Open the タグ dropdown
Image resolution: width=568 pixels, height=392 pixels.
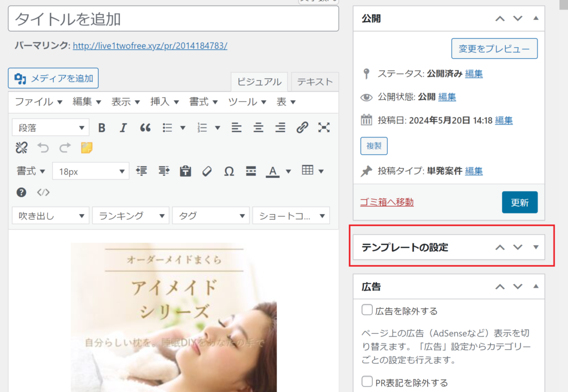click(211, 216)
